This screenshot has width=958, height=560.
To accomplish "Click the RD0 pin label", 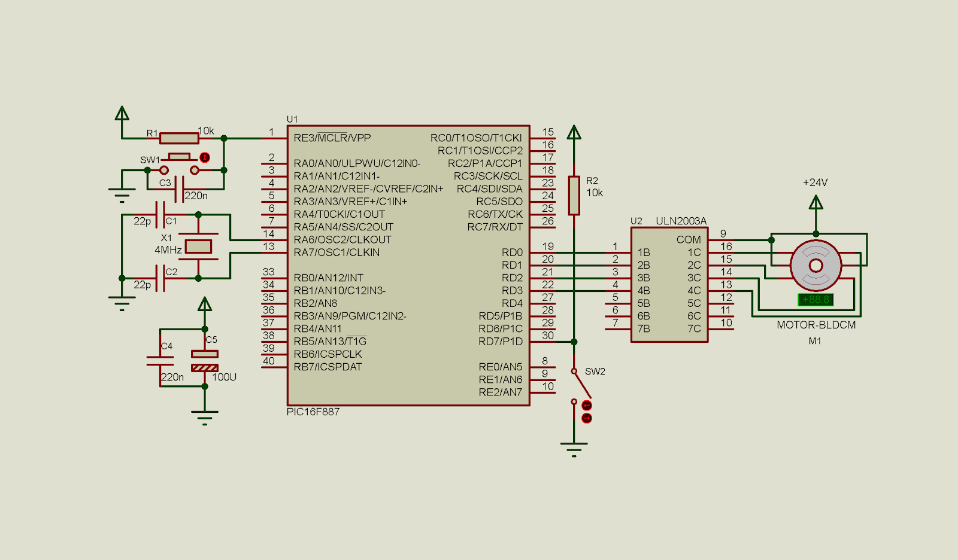I will point(512,252).
